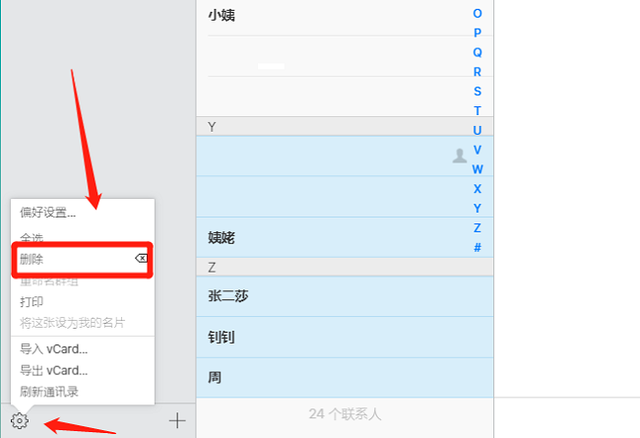The image size is (640, 438).
Task: Jump to index letter V
Action: 477,150
